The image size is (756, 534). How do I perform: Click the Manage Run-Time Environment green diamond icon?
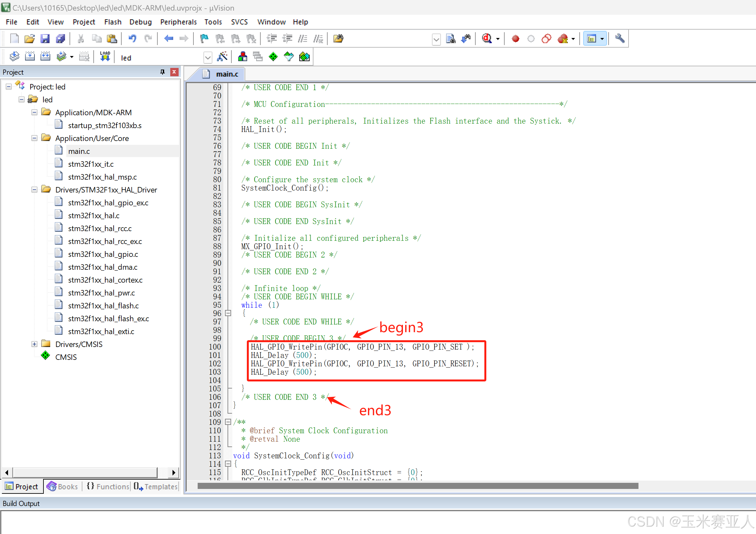(273, 57)
